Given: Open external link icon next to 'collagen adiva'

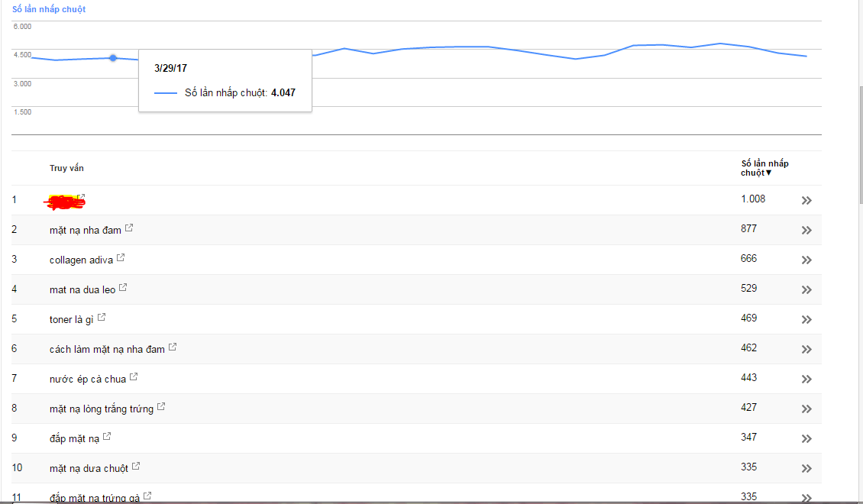Looking at the screenshot, I should [x=121, y=258].
